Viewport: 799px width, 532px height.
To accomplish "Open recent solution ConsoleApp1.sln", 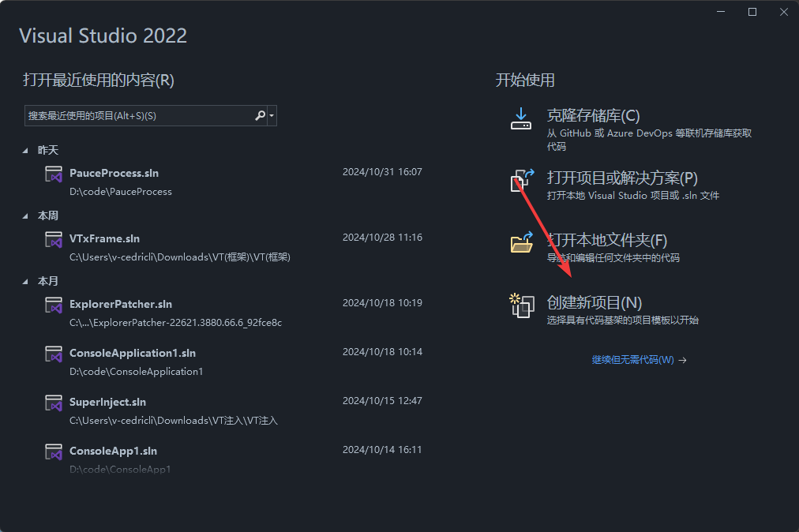I will click(113, 451).
